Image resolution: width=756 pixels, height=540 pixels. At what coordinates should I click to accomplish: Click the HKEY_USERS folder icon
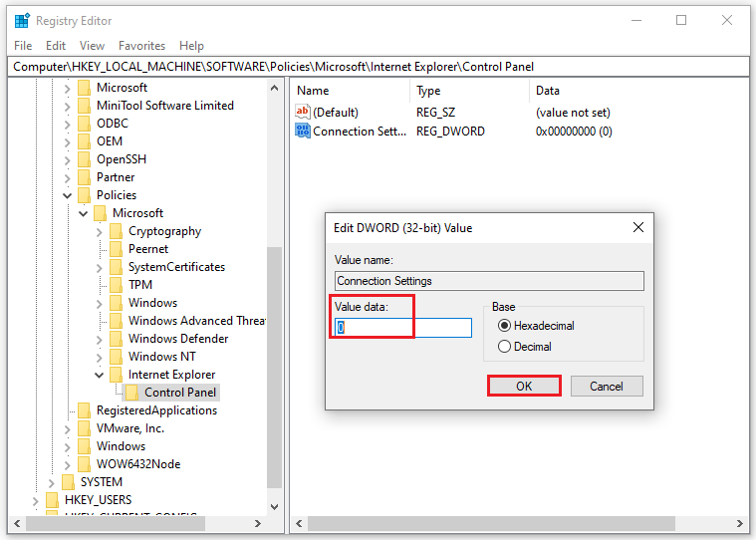click(52, 500)
